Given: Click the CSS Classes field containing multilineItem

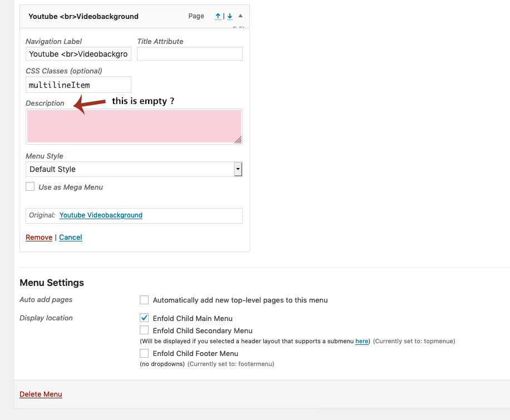Looking at the screenshot, I should coord(79,85).
